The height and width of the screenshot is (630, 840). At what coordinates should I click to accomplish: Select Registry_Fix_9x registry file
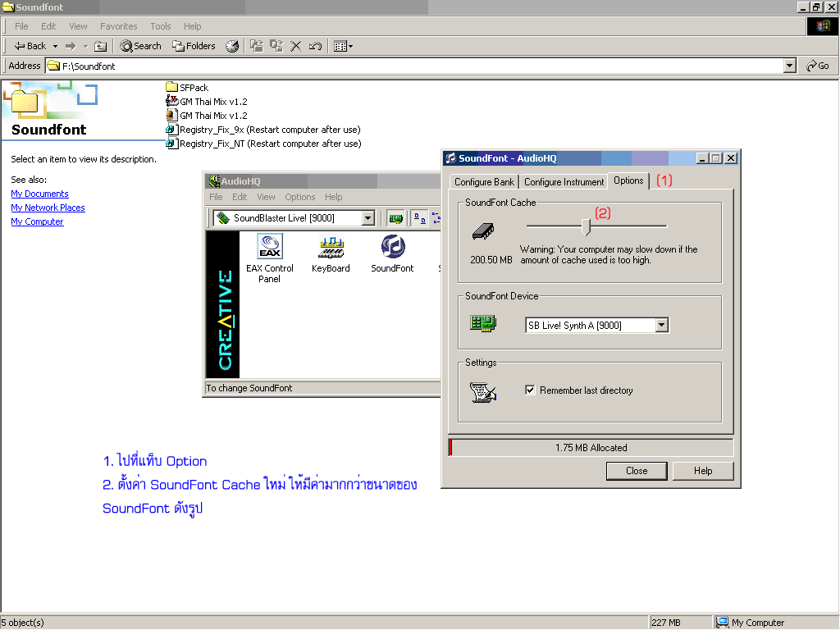pos(263,130)
